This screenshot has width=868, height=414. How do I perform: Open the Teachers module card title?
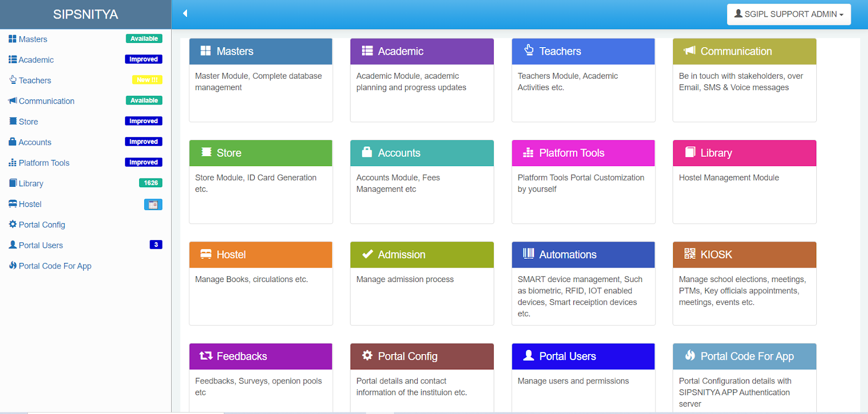(x=560, y=51)
